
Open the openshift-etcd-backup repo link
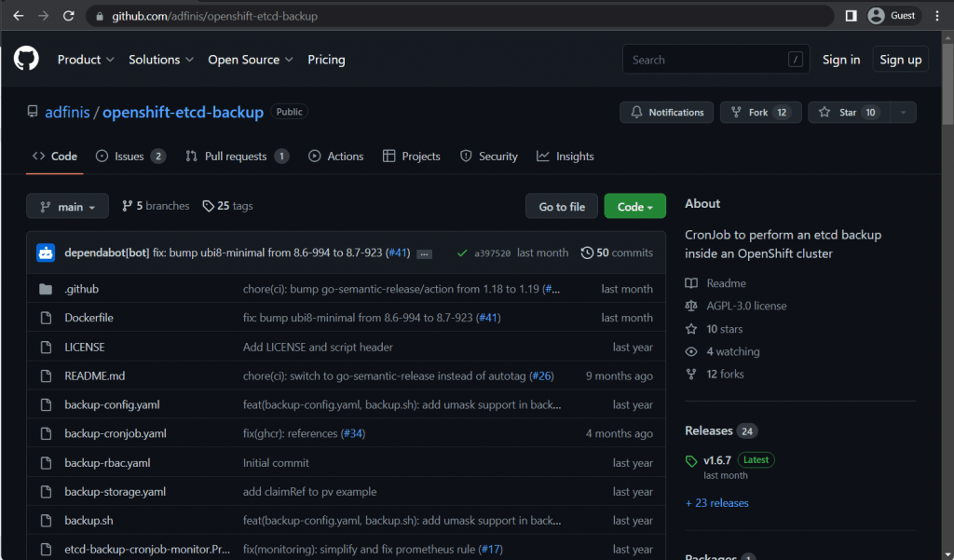coord(183,112)
